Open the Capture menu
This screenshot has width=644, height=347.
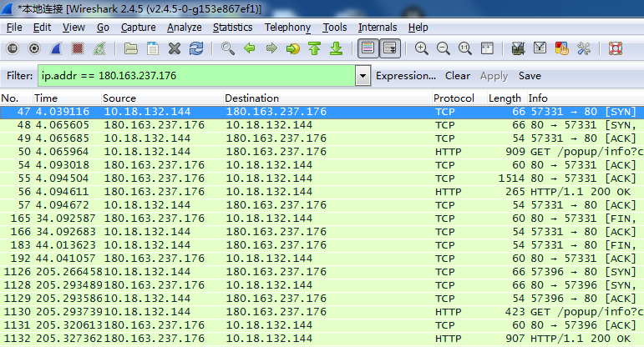(x=138, y=27)
